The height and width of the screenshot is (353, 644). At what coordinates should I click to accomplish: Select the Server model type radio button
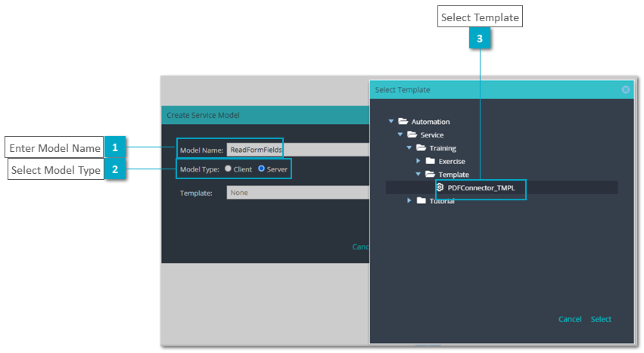coord(261,169)
